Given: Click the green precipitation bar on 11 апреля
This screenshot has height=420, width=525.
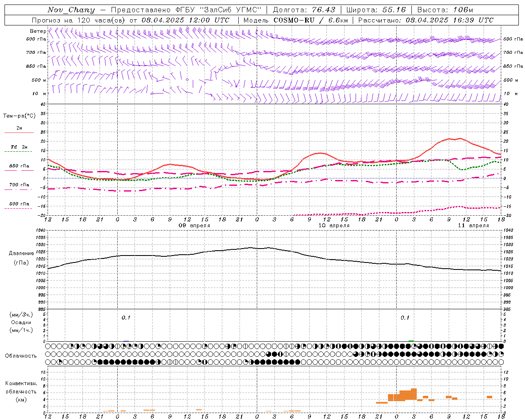Looking at the screenshot, I should point(411,340).
